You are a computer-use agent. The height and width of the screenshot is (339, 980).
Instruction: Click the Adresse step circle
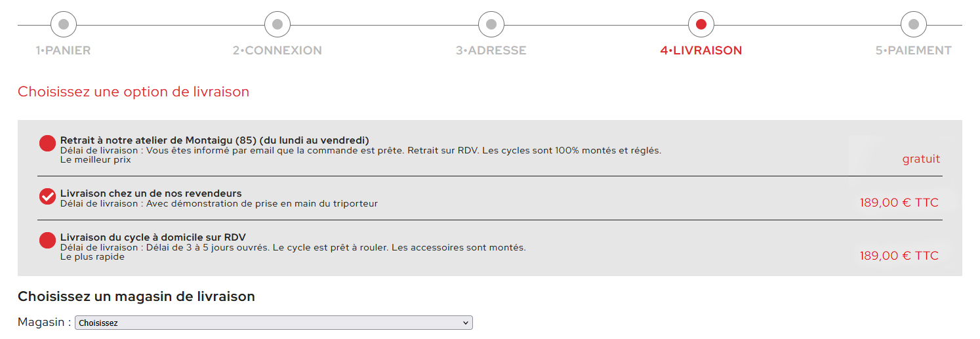click(491, 25)
